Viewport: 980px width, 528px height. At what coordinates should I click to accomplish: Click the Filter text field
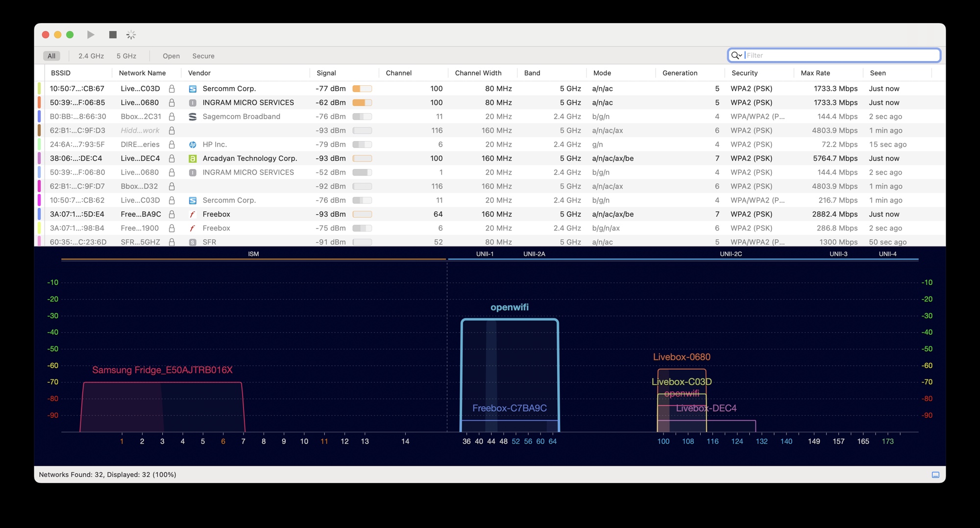(x=840, y=55)
